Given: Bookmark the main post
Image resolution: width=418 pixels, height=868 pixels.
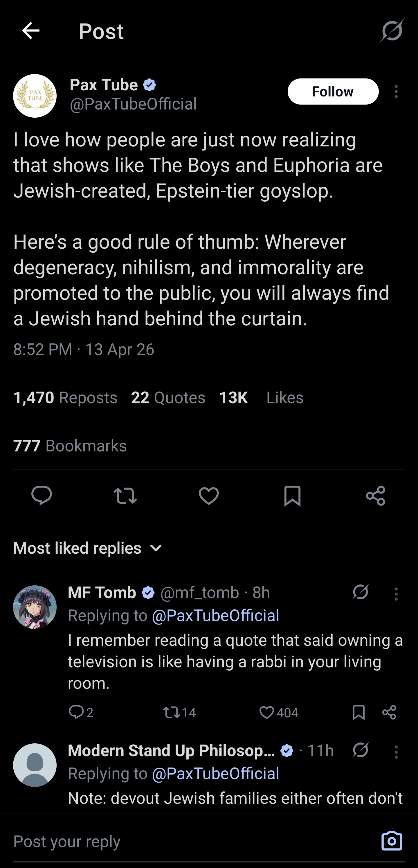Looking at the screenshot, I should tap(292, 496).
